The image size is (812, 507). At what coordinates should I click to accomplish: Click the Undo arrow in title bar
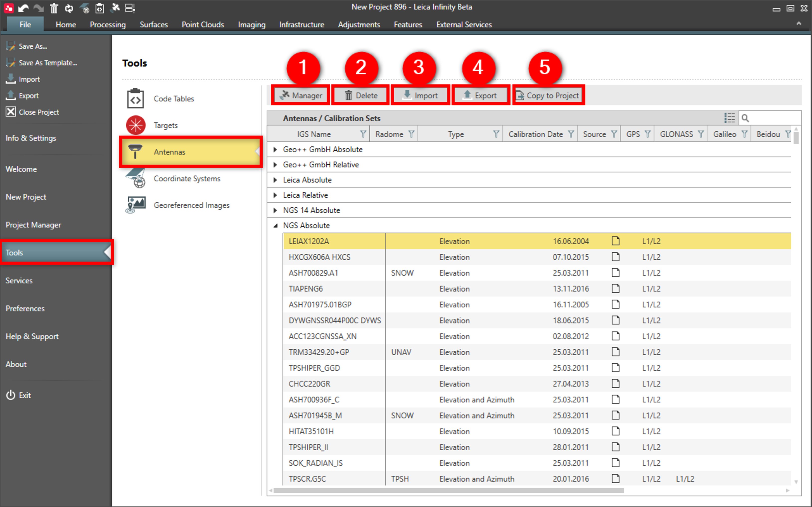click(x=23, y=8)
